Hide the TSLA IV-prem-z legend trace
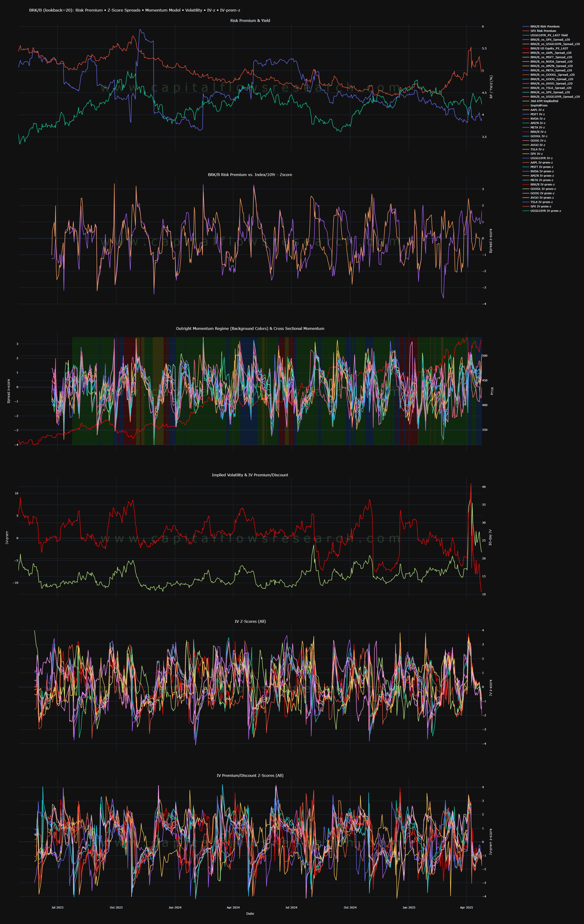Screen dimensions: 584x924 538,202
